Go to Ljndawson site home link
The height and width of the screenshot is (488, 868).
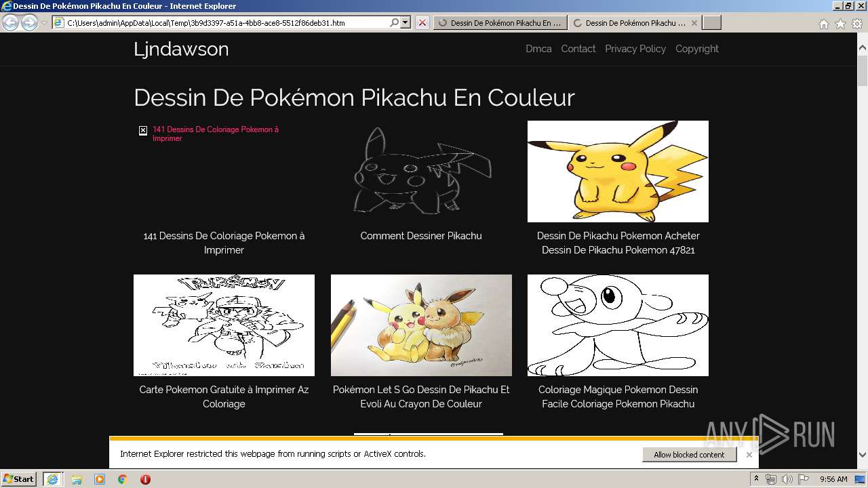click(181, 49)
